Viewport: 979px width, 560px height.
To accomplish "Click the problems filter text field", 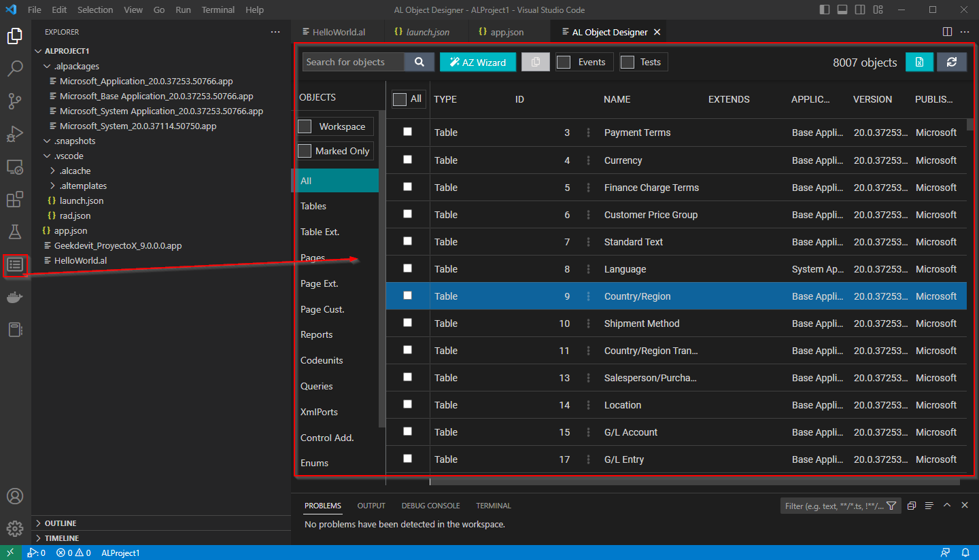I will pos(833,506).
